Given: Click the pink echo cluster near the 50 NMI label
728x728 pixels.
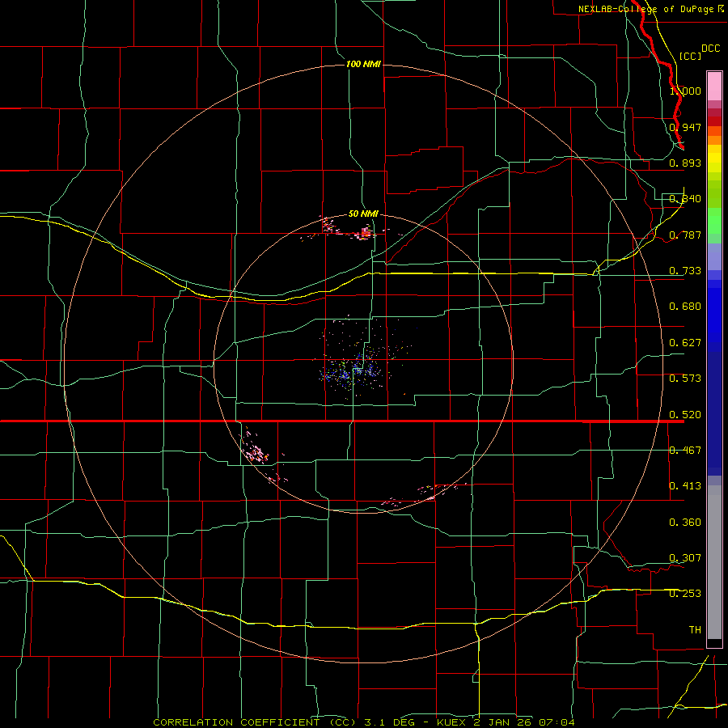Looking at the screenshot, I should [365, 232].
